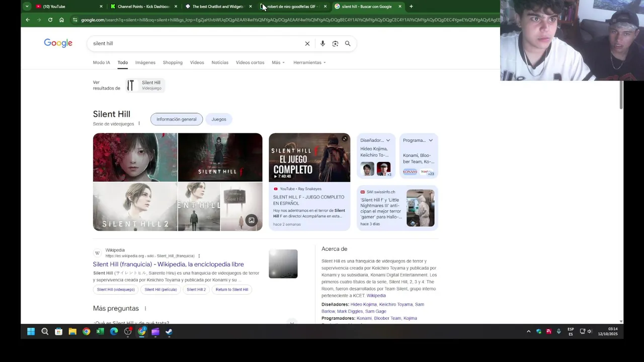Open Google Lens image search icon
Screen dimensions: 644x362
point(335,44)
